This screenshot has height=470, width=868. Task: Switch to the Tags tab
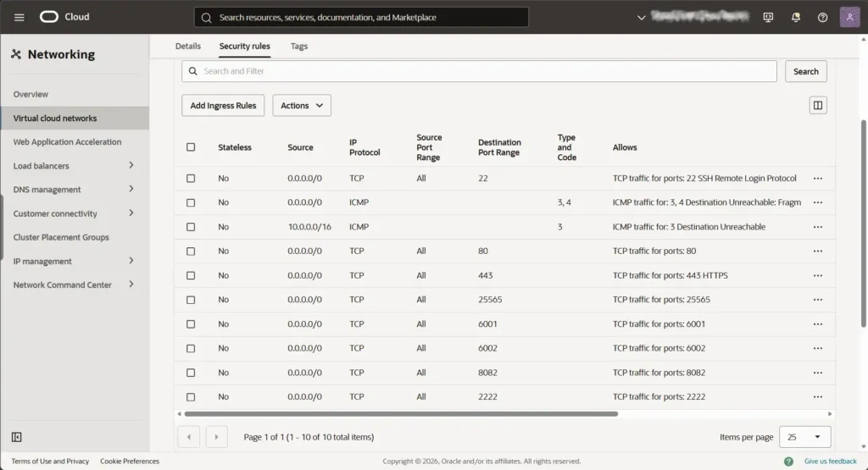(x=299, y=46)
